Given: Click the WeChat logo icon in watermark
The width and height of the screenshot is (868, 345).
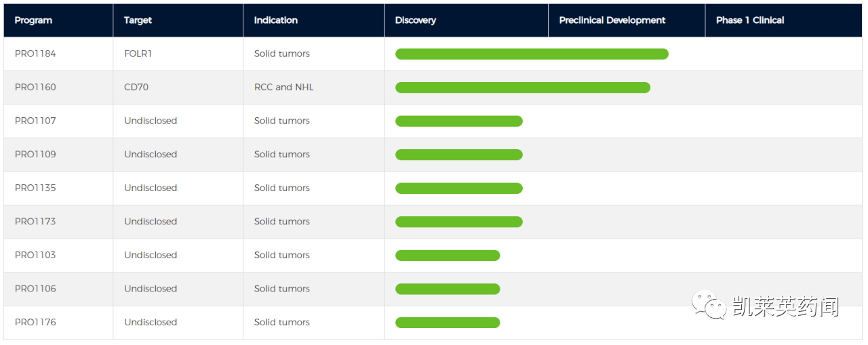Looking at the screenshot, I should coord(709,306).
